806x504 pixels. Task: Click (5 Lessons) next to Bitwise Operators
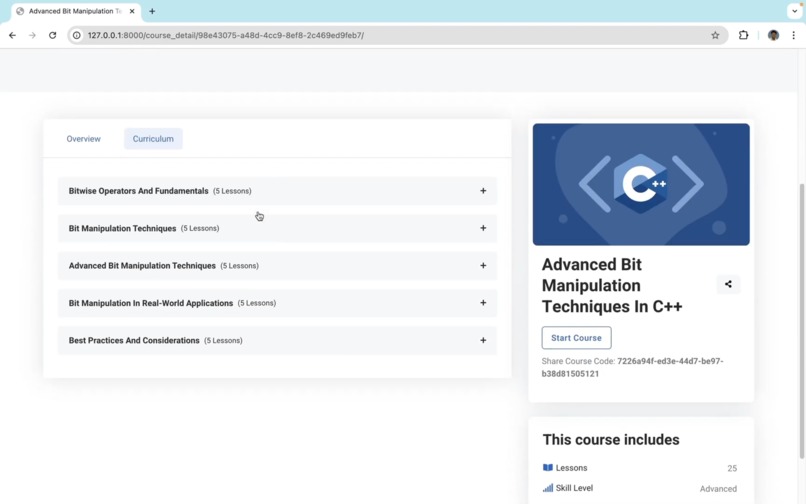coord(232,191)
